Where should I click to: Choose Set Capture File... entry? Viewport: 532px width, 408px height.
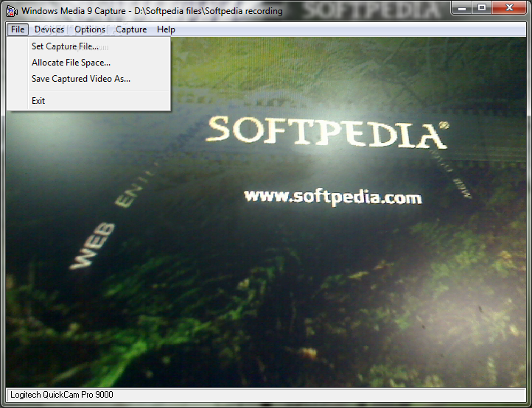(x=88, y=46)
